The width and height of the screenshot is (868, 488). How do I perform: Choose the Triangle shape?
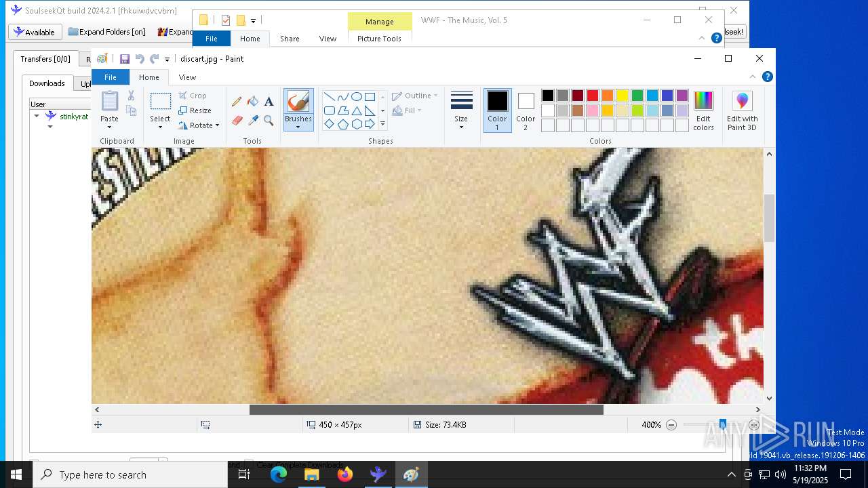pyautogui.click(x=357, y=110)
